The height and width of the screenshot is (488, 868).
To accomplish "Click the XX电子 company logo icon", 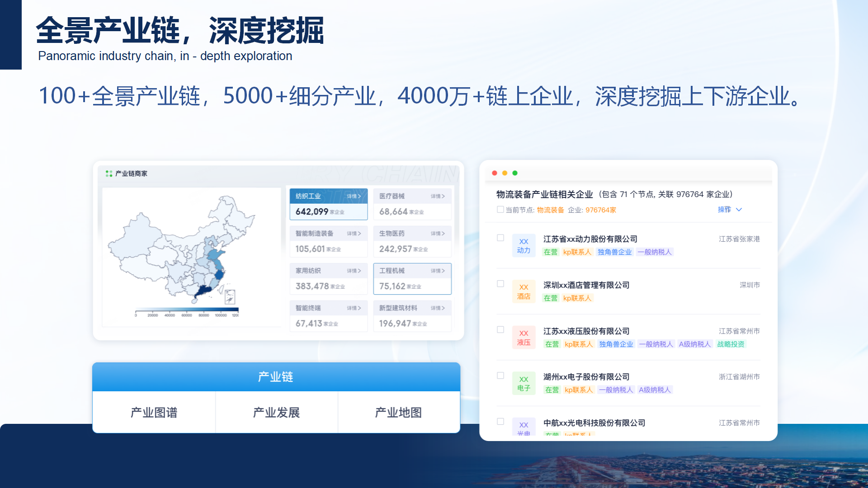I will (524, 384).
